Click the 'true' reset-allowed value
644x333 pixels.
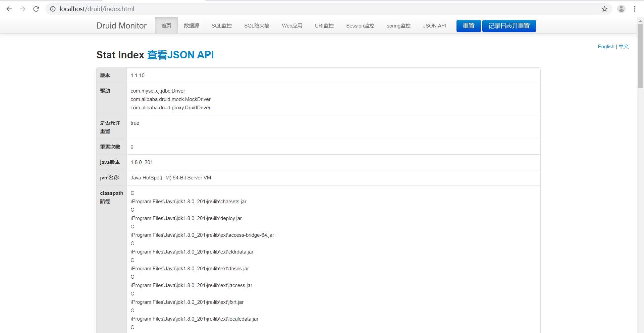coord(135,123)
